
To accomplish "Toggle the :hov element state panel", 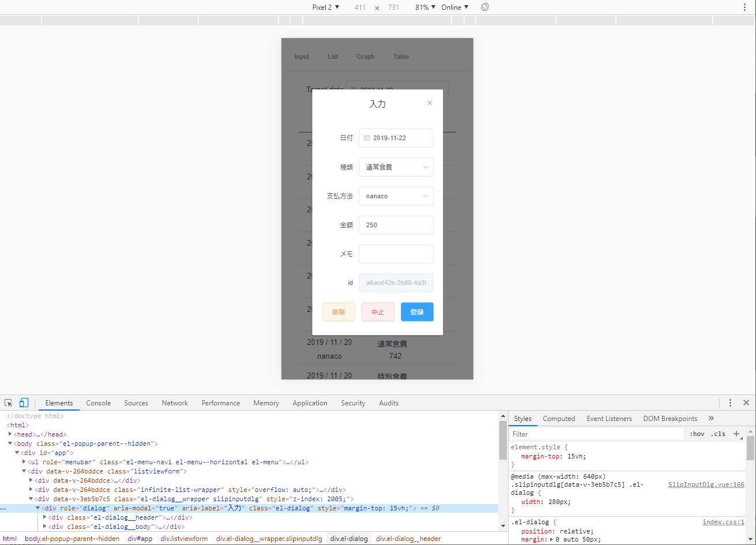I will 697,434.
